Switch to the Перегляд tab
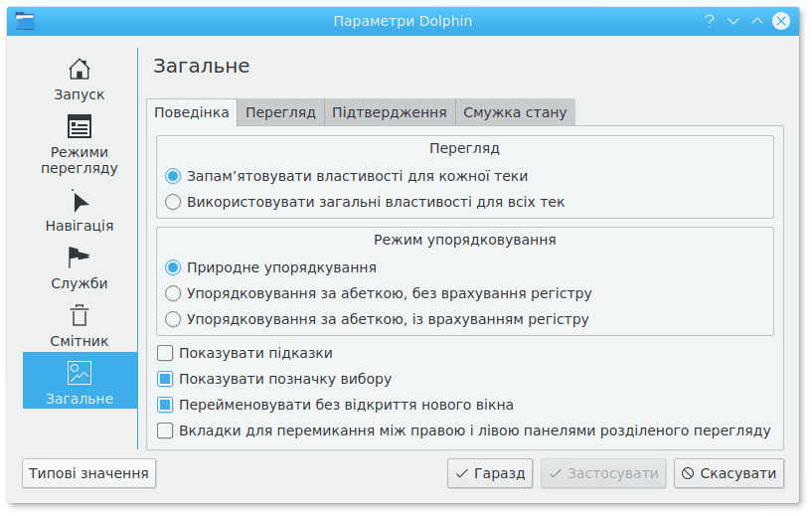Image resolution: width=812 pixels, height=516 pixels. tap(280, 112)
